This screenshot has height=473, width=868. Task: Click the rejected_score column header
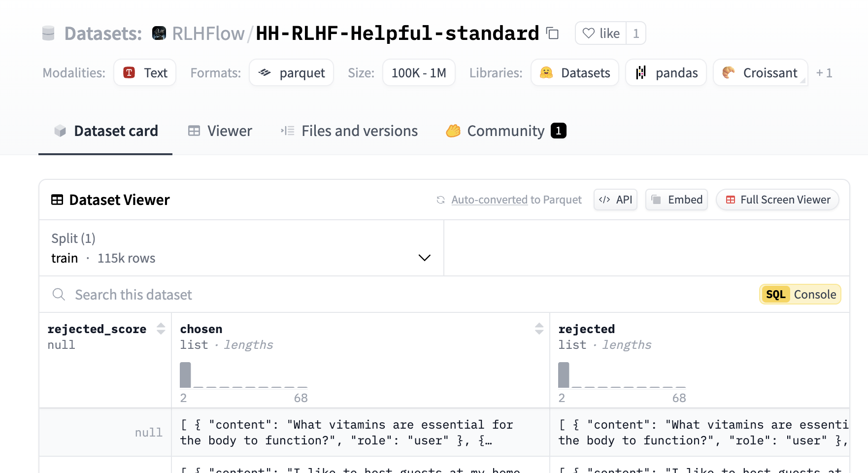point(97,329)
